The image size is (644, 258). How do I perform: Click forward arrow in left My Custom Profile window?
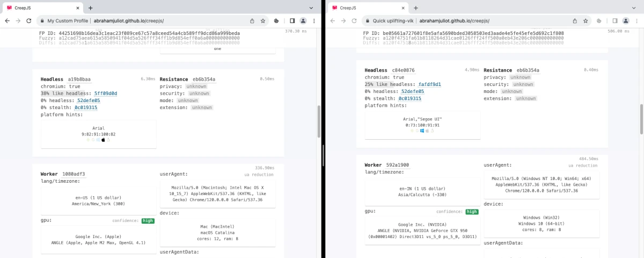pyautogui.click(x=19, y=20)
